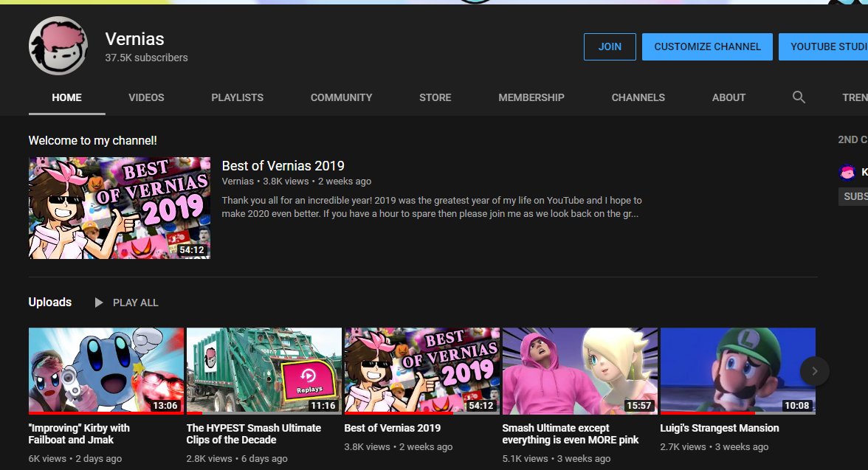Image resolution: width=868 pixels, height=470 pixels.
Task: Open the garbage truck Replays thumbnail
Action: coord(264,371)
